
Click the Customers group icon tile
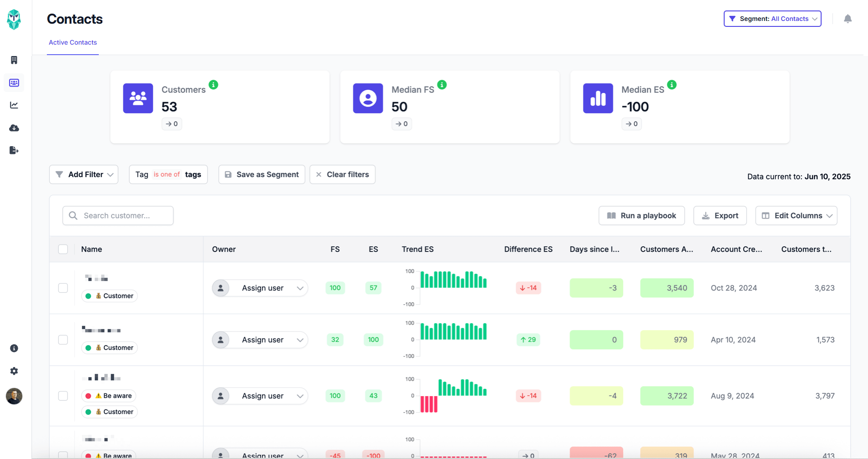click(x=138, y=98)
